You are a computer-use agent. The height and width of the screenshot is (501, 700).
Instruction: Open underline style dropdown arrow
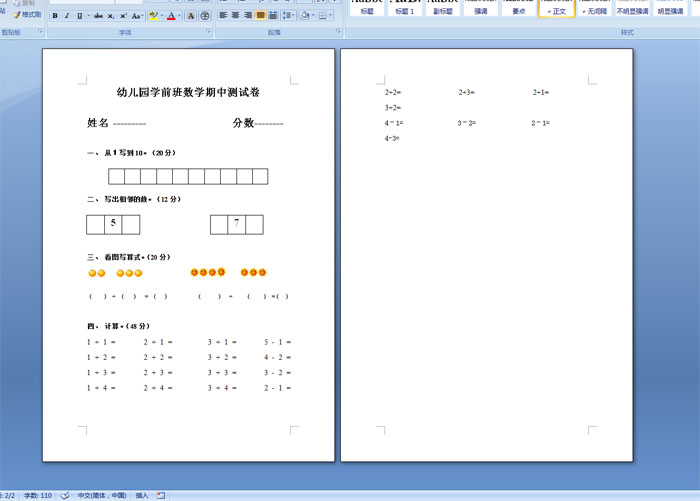88,16
